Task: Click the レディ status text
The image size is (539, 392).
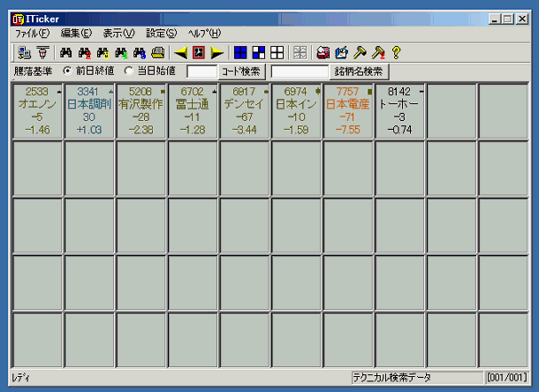Action: tap(21, 378)
